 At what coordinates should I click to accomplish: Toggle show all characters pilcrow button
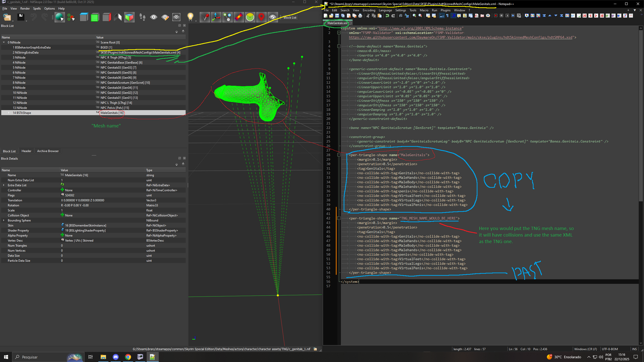[x=447, y=16]
